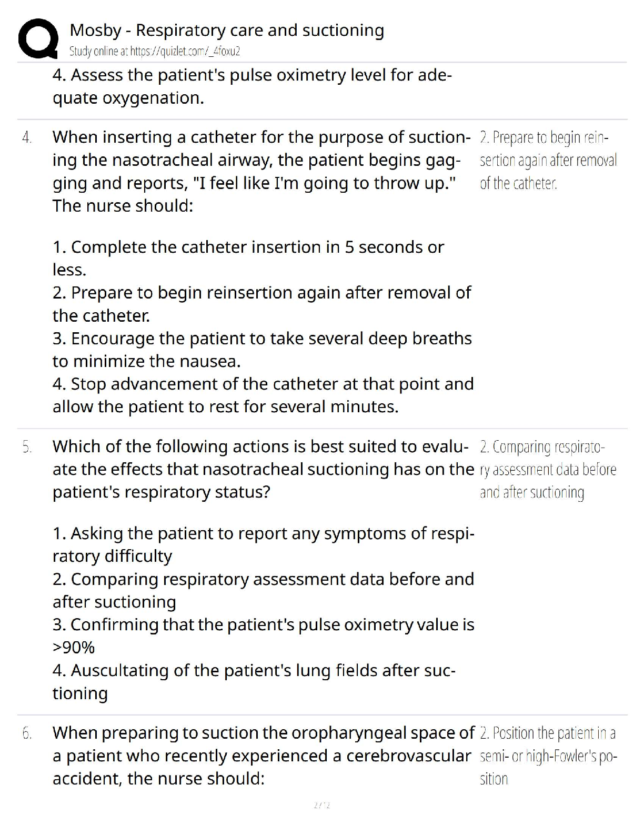
Task: Click the title 'Mosby - Respiratory care and suctioning'
Action: pos(227,31)
